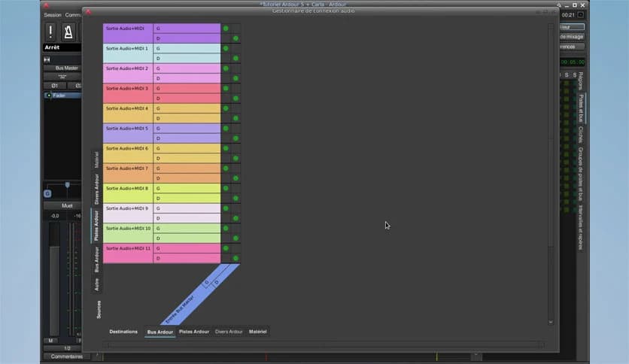
Task: Click the -0.0 gain value field
Action: point(55,216)
